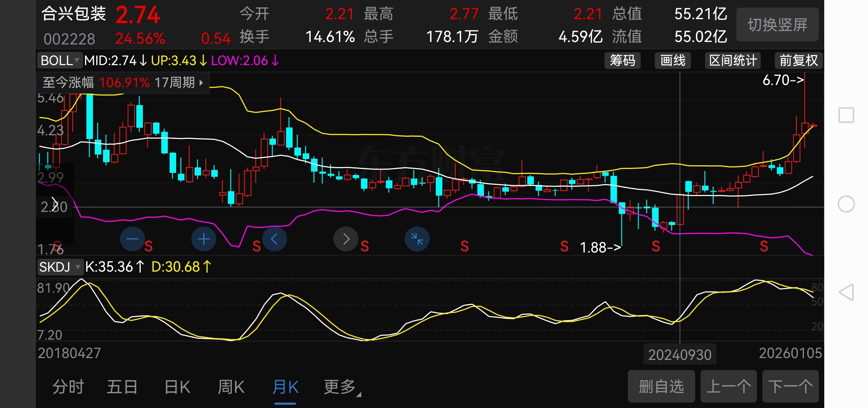The height and width of the screenshot is (408, 868).
Task: Open the SKDJ indicator dropdown
Action: click(x=60, y=267)
